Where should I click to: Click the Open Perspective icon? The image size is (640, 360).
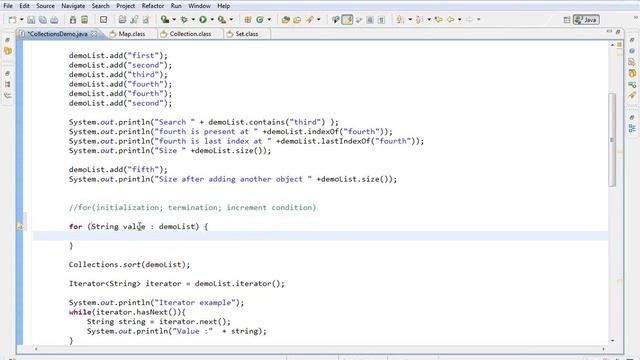567,20
